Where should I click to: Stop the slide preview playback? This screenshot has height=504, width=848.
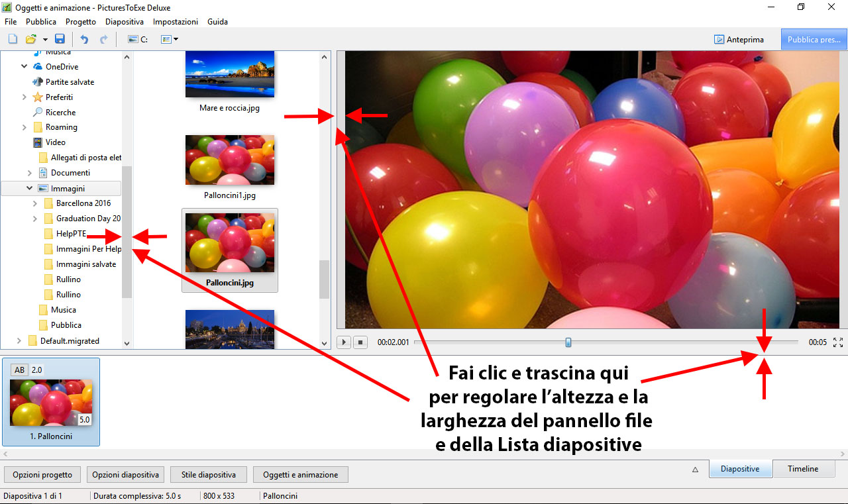pyautogui.click(x=360, y=342)
